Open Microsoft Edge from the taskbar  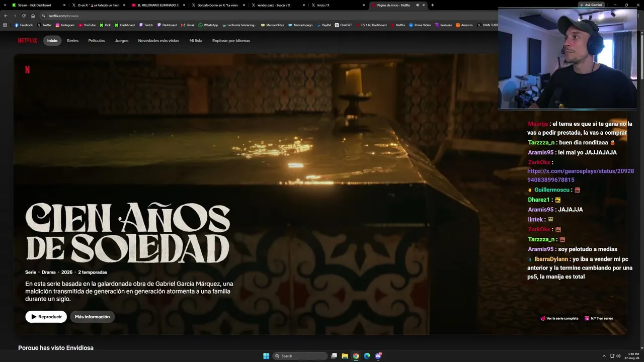pyautogui.click(x=367, y=356)
